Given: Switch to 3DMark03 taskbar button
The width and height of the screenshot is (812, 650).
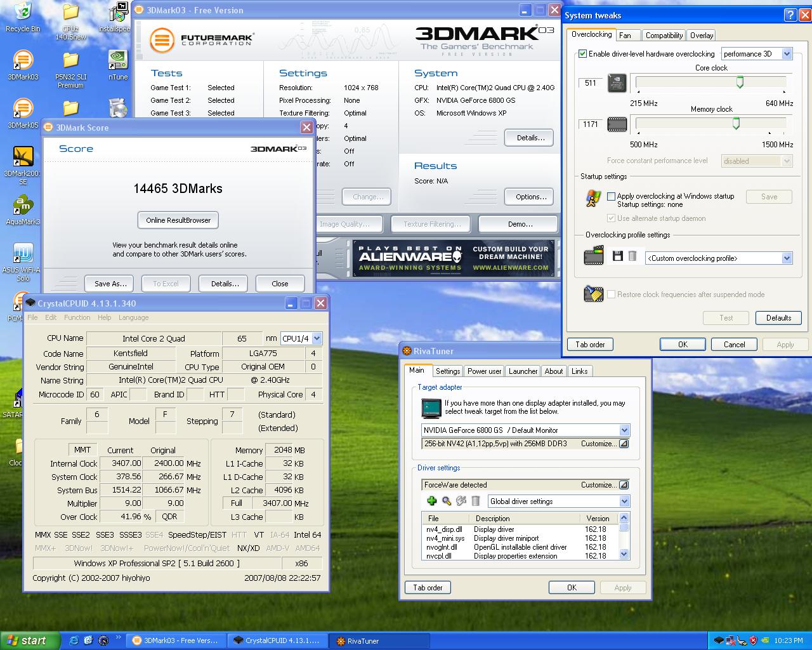Looking at the screenshot, I should point(176,640).
